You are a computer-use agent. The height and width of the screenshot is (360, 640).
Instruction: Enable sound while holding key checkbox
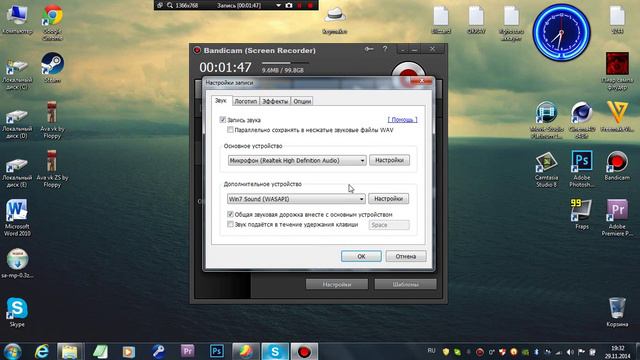pos(230,224)
